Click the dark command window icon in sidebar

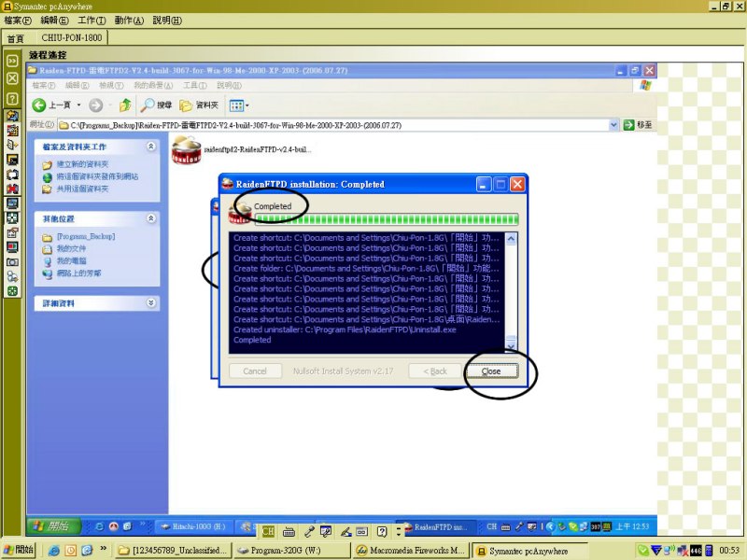12,160
